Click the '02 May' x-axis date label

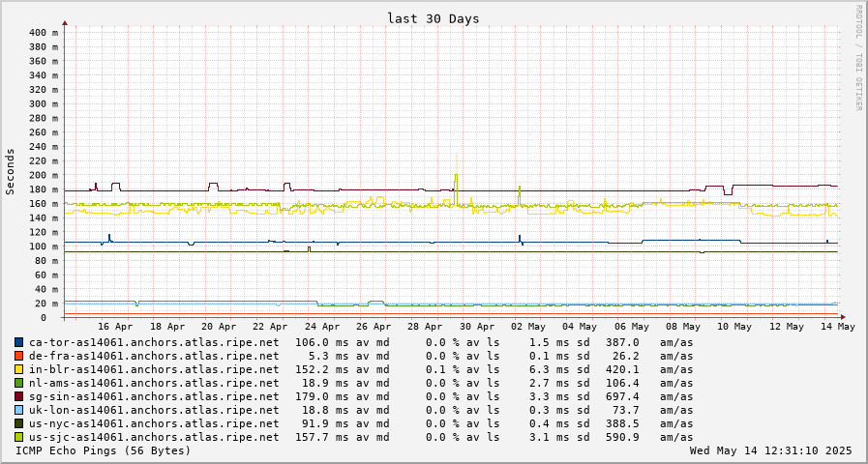[x=528, y=327]
